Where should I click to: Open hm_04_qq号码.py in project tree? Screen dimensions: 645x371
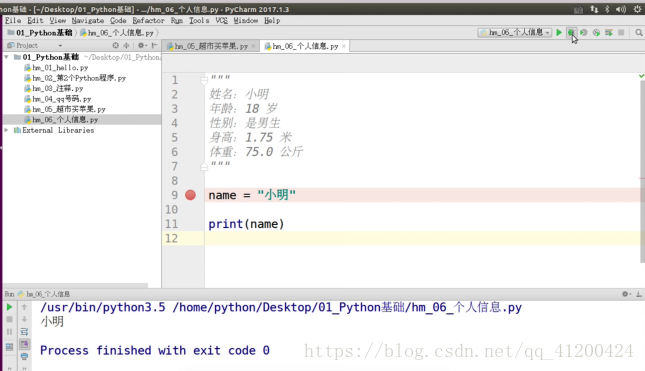pyautogui.click(x=62, y=99)
